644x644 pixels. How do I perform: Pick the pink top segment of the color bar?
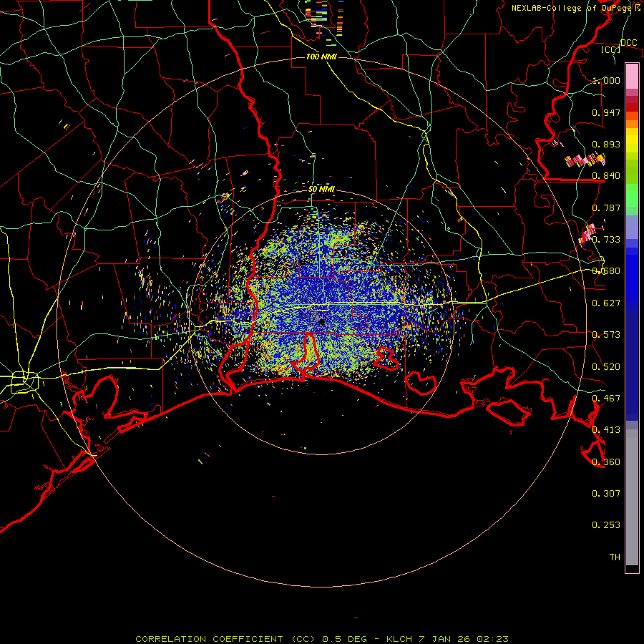click(x=632, y=77)
